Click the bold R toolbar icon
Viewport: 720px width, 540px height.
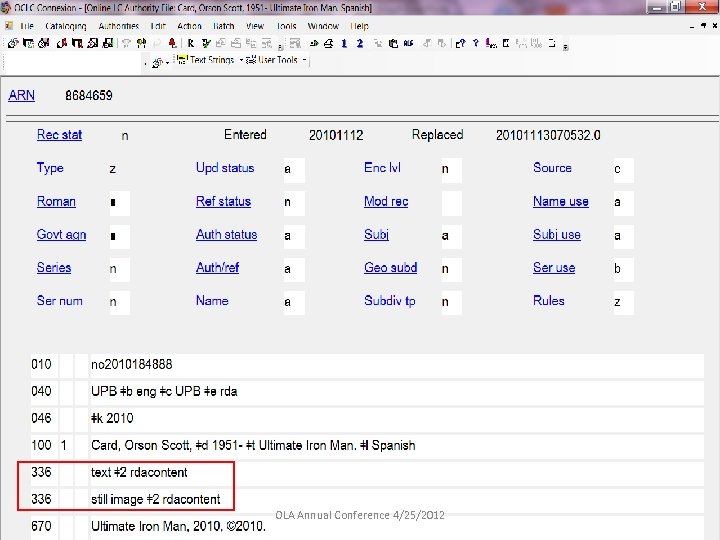(191, 43)
